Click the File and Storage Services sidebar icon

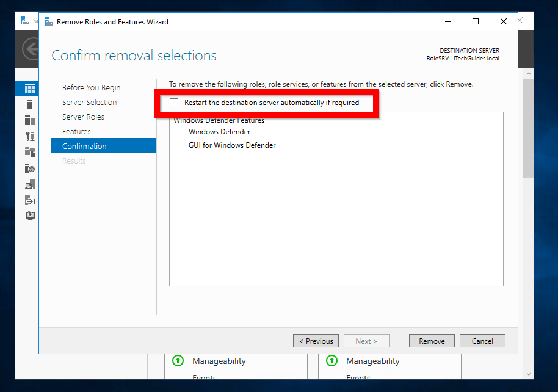(29, 152)
